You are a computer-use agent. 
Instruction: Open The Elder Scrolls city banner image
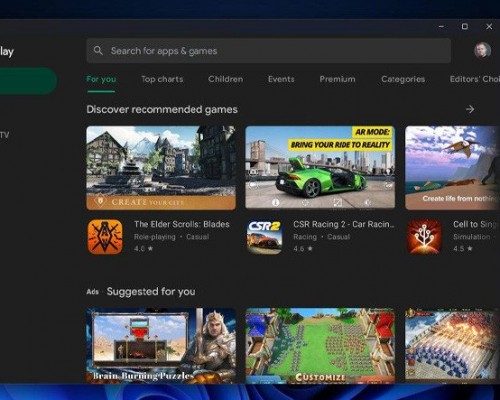tap(161, 168)
